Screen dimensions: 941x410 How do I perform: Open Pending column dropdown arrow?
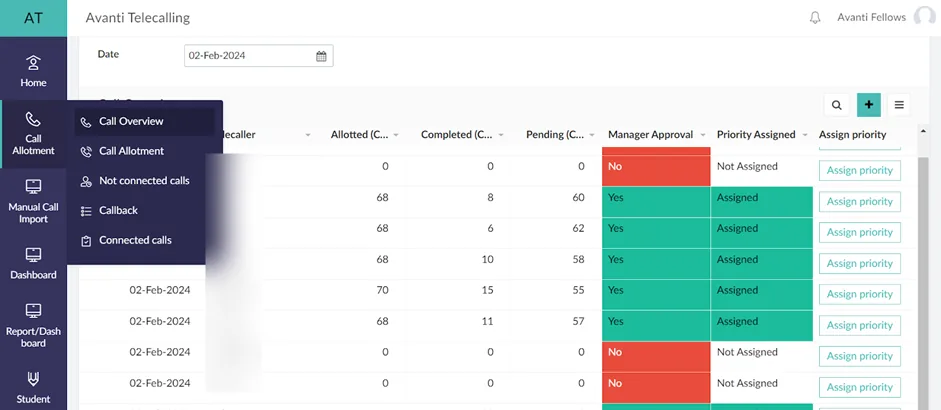point(592,135)
